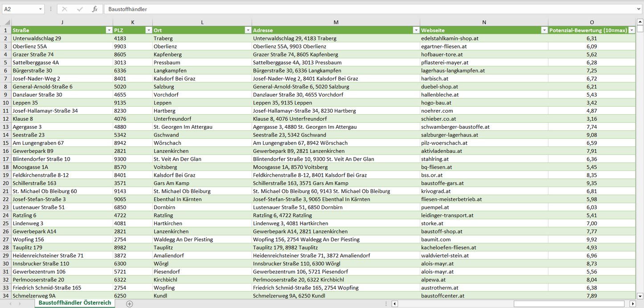Open the Name Box dropdown arrow
The height and width of the screenshot is (308, 644).
pos(41,9)
